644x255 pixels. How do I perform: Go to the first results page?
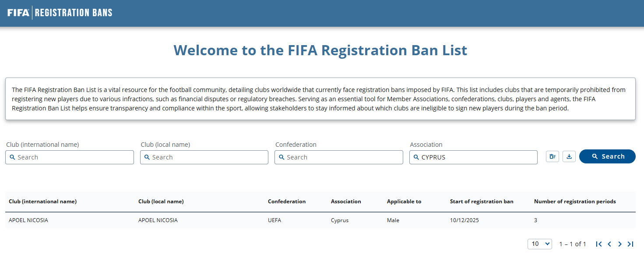[x=599, y=244]
